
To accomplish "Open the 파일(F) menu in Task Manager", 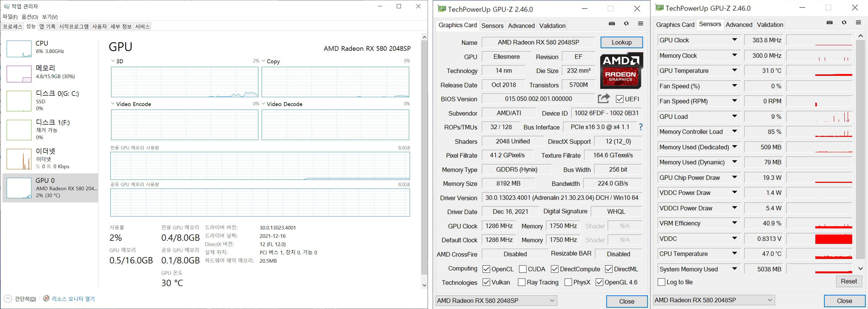I will pyautogui.click(x=10, y=17).
